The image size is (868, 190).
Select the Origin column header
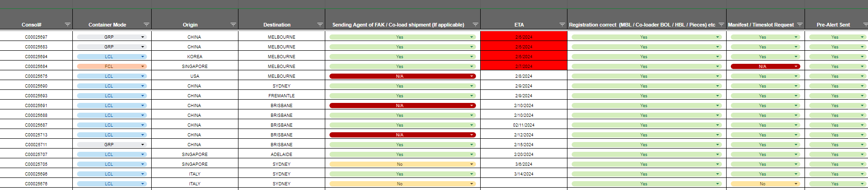(190, 25)
